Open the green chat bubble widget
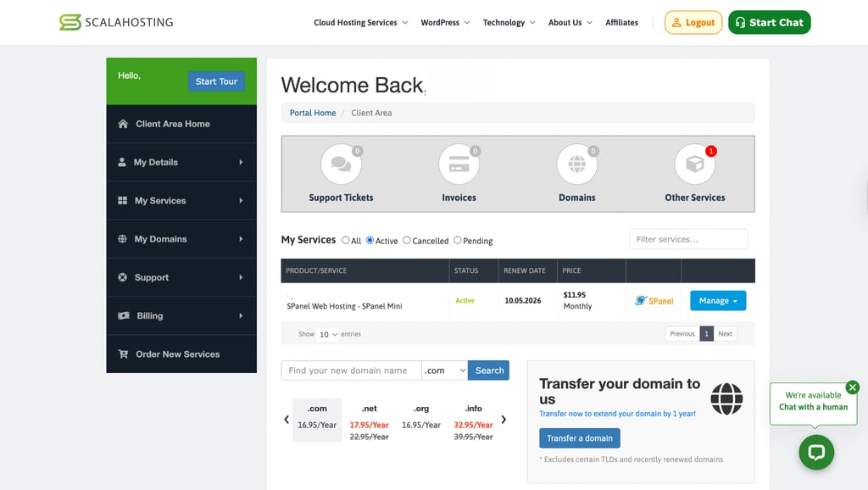This screenshot has height=490, width=868. [816, 453]
